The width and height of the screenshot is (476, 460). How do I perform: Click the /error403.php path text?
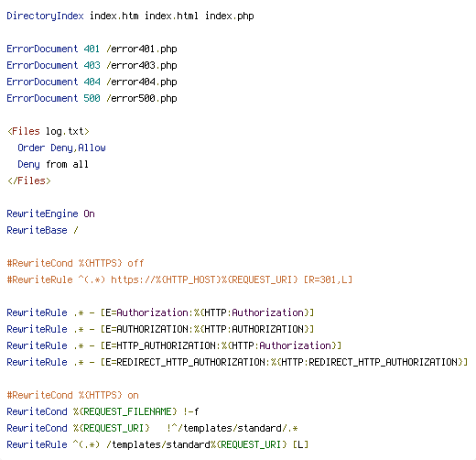click(142, 65)
